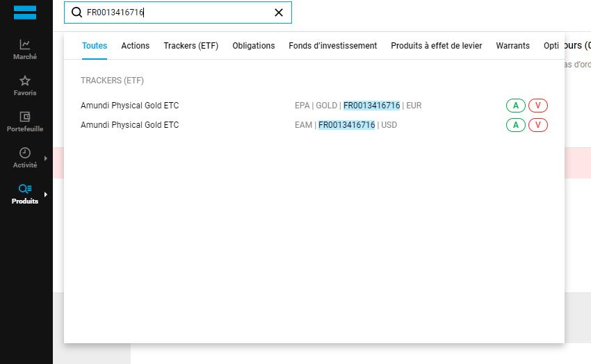Image resolution: width=591 pixels, height=364 pixels.
Task: Clear the search field with X
Action: [x=279, y=13]
